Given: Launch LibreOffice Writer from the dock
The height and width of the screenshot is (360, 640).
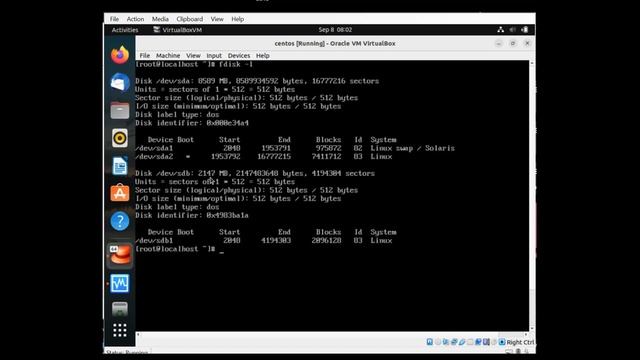Looking at the screenshot, I should pos(120,166).
